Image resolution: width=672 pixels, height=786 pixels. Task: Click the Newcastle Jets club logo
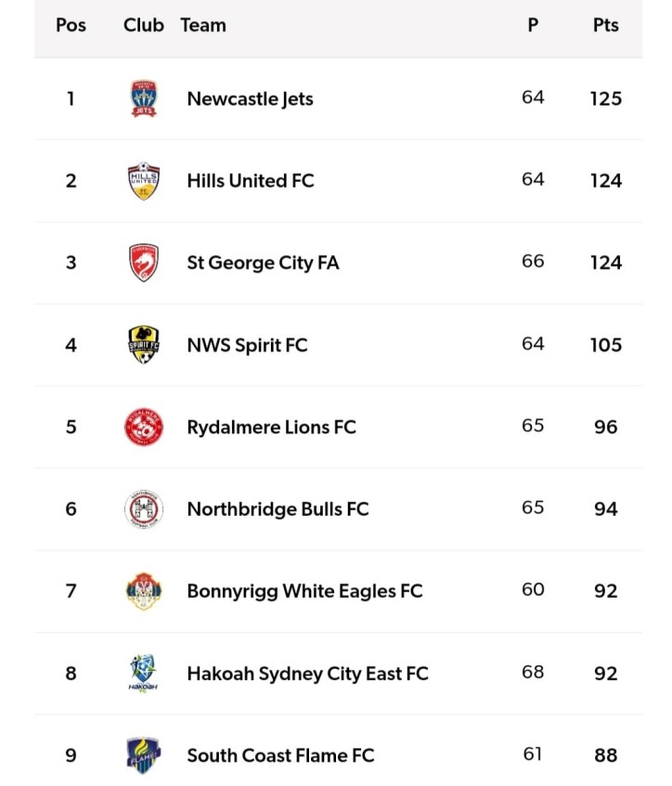pyautogui.click(x=144, y=98)
